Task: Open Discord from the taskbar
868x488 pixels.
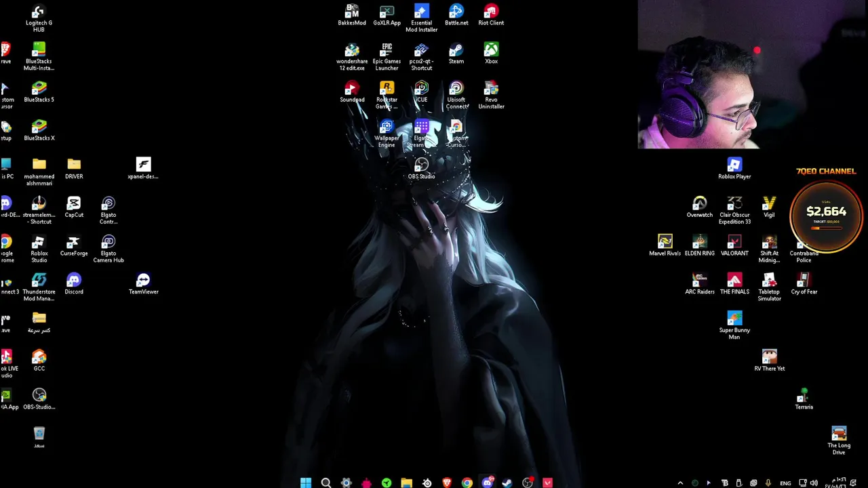Action: (x=487, y=483)
